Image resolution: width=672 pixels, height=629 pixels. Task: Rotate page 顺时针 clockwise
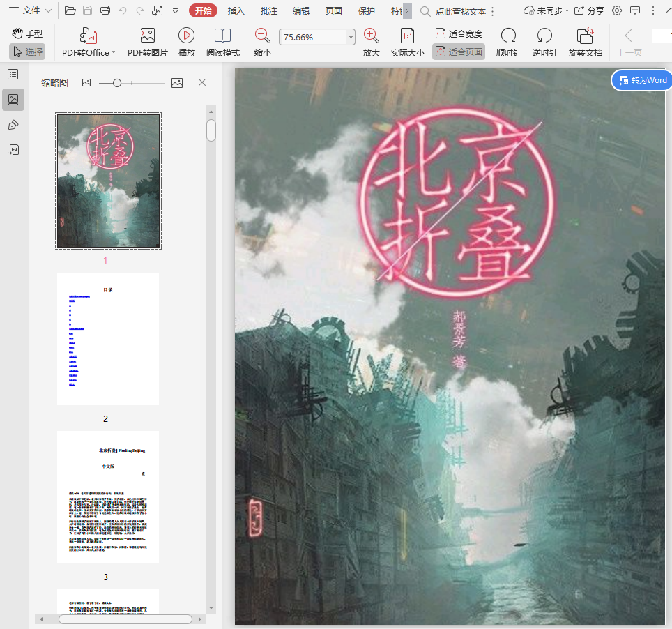[x=508, y=42]
